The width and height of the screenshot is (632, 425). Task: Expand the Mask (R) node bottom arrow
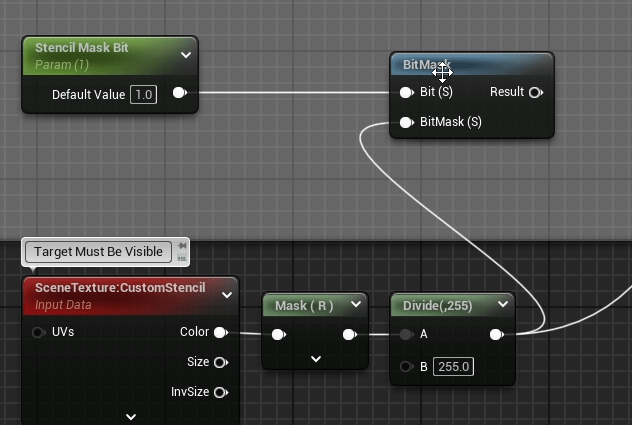pyautogui.click(x=315, y=358)
